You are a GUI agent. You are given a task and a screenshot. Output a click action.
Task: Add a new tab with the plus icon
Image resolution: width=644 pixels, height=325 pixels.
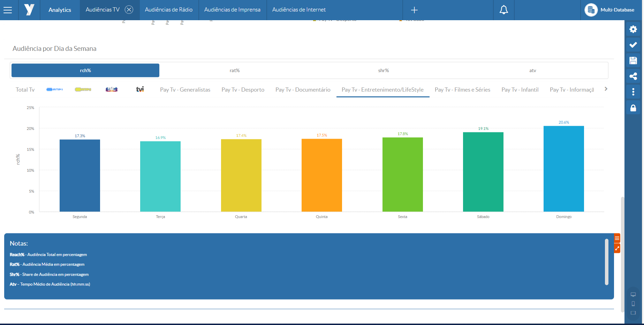414,10
